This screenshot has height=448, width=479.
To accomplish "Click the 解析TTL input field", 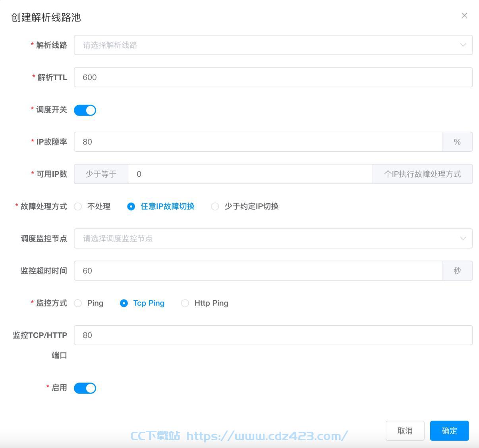I will (273, 77).
